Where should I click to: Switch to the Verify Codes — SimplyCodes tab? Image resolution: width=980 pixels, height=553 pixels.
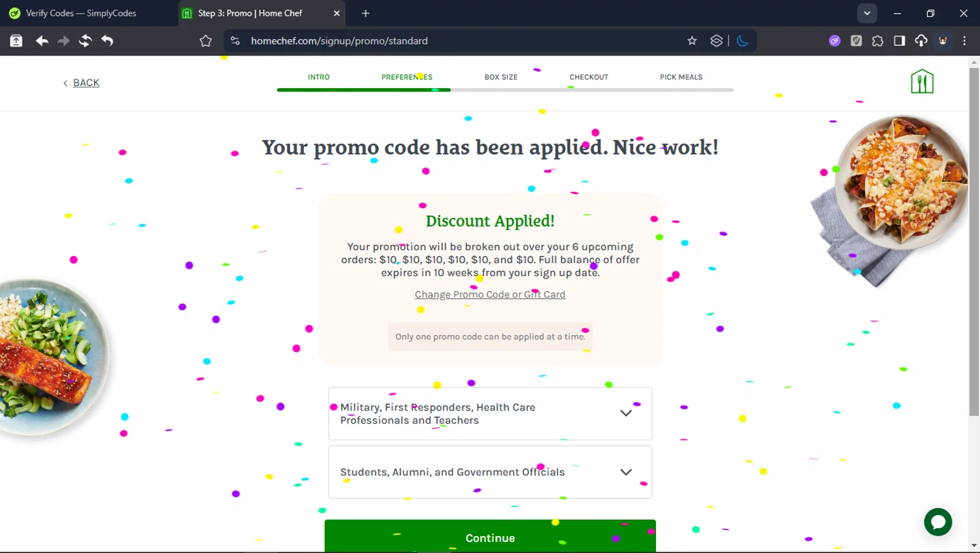[81, 13]
